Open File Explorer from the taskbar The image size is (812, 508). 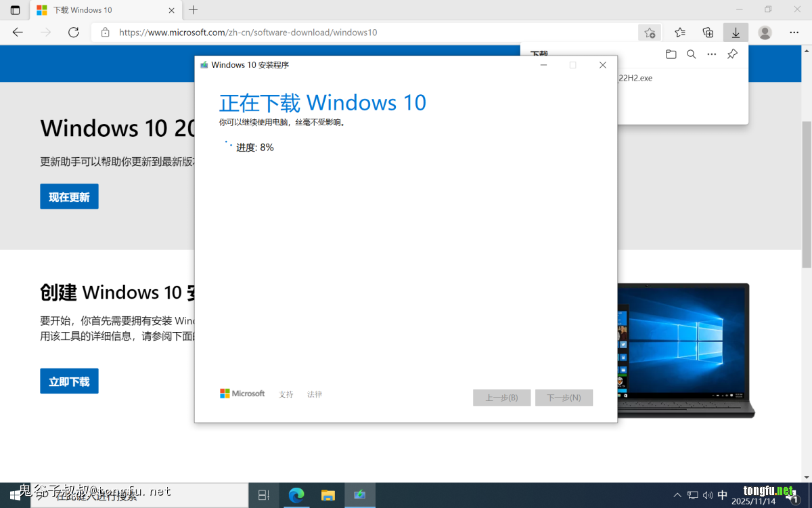328,495
